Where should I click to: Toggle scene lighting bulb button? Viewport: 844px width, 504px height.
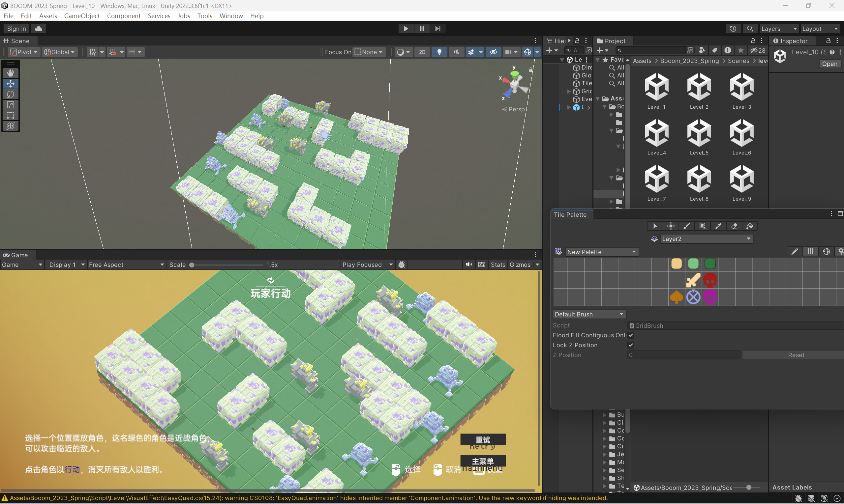(x=439, y=52)
